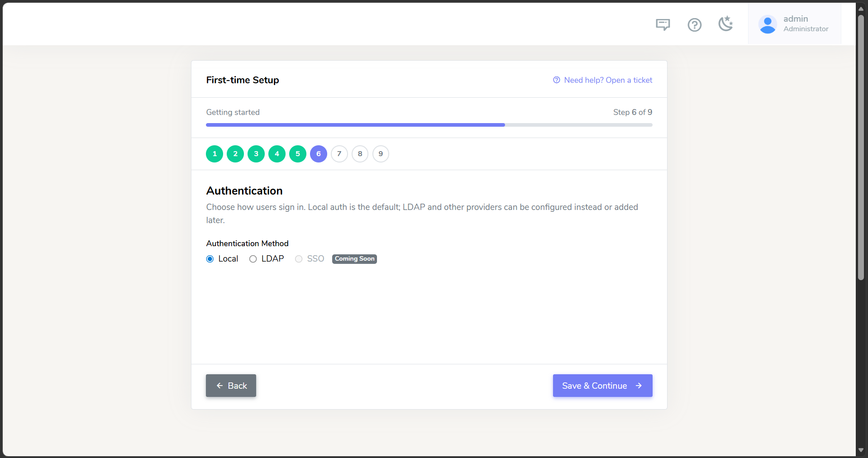
Task: Choose the LDAP radio option
Action: 253,259
